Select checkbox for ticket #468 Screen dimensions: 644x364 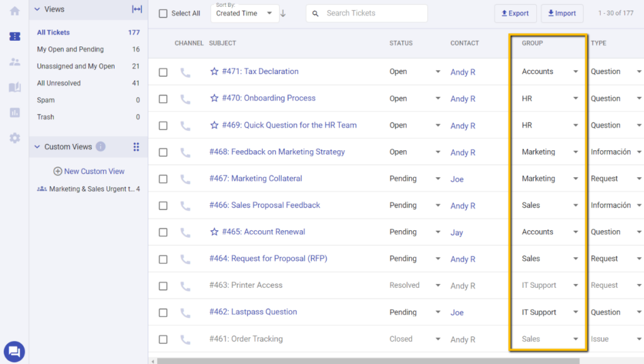[163, 152]
